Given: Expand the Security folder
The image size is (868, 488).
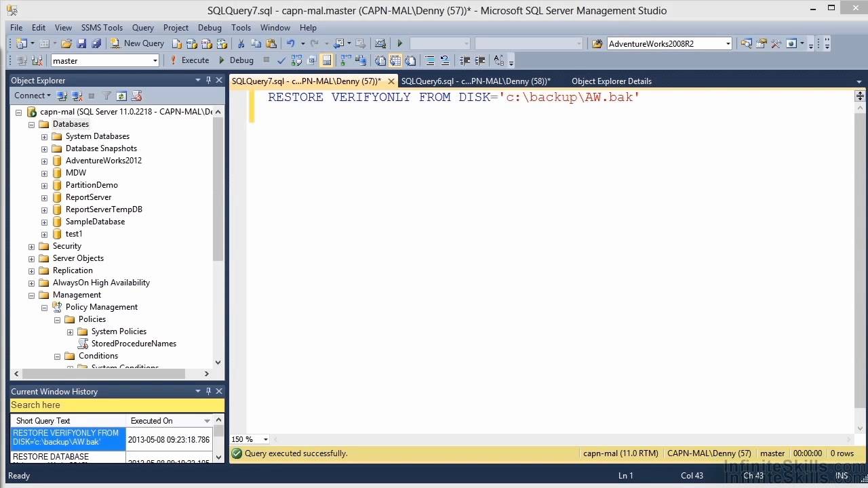Looking at the screenshot, I should (x=31, y=247).
